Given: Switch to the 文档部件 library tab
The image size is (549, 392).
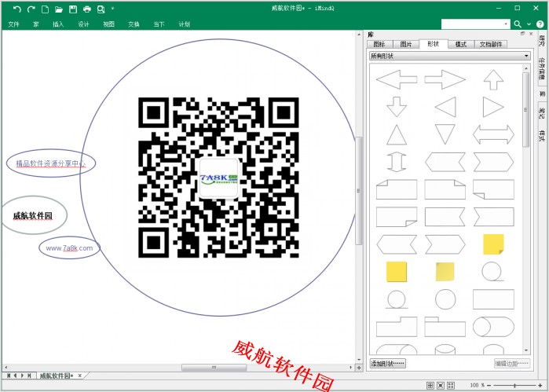Looking at the screenshot, I should [491, 44].
